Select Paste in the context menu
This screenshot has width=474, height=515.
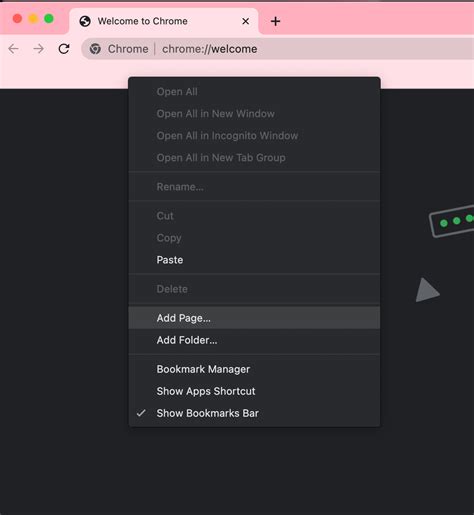pyautogui.click(x=254, y=260)
